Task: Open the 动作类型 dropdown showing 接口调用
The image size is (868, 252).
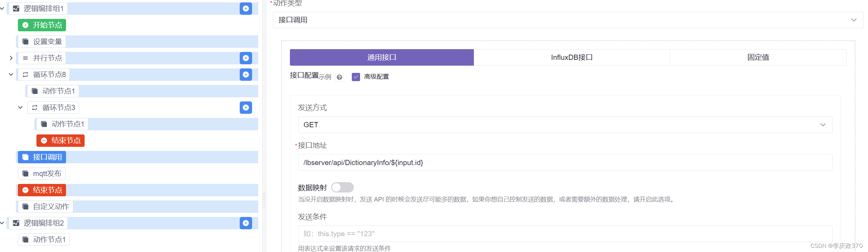Action: 568,20
